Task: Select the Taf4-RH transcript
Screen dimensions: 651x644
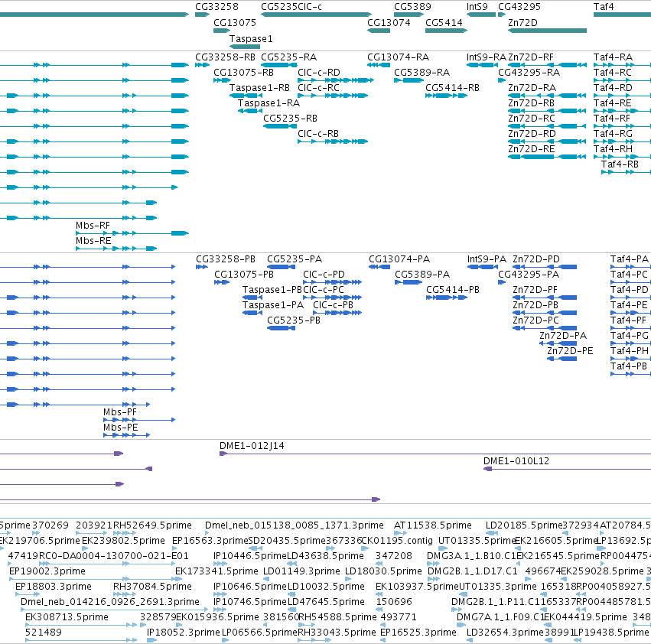Action: point(622,157)
